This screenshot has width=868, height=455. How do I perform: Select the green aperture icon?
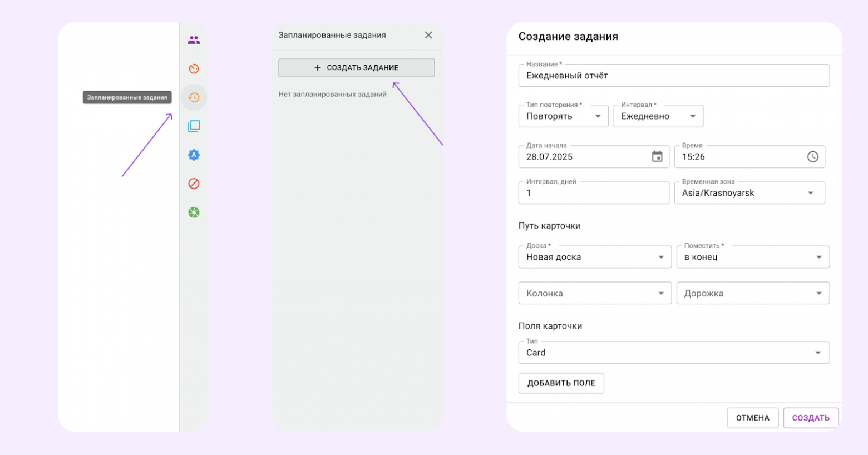(x=193, y=212)
